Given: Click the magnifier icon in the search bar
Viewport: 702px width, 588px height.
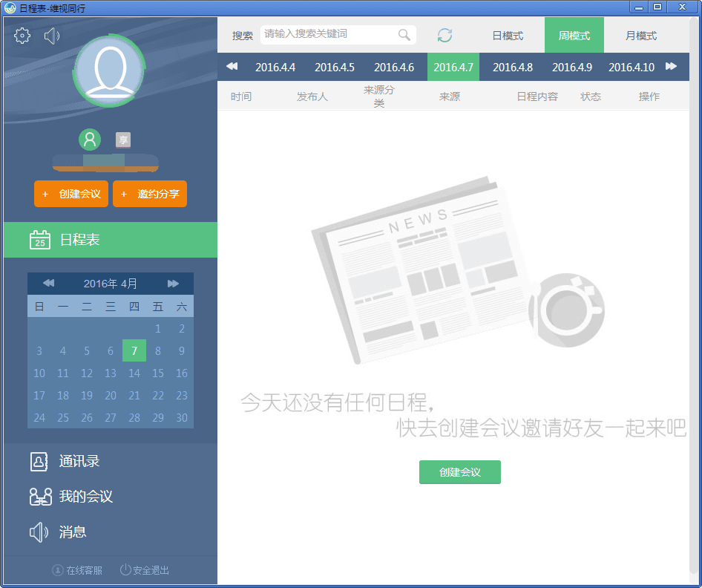Looking at the screenshot, I should (x=404, y=35).
